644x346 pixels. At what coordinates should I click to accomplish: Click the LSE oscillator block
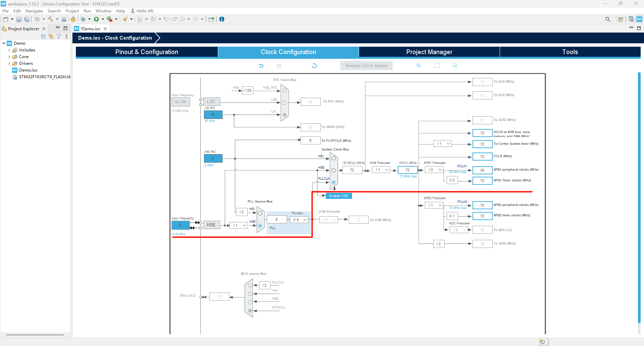click(211, 101)
